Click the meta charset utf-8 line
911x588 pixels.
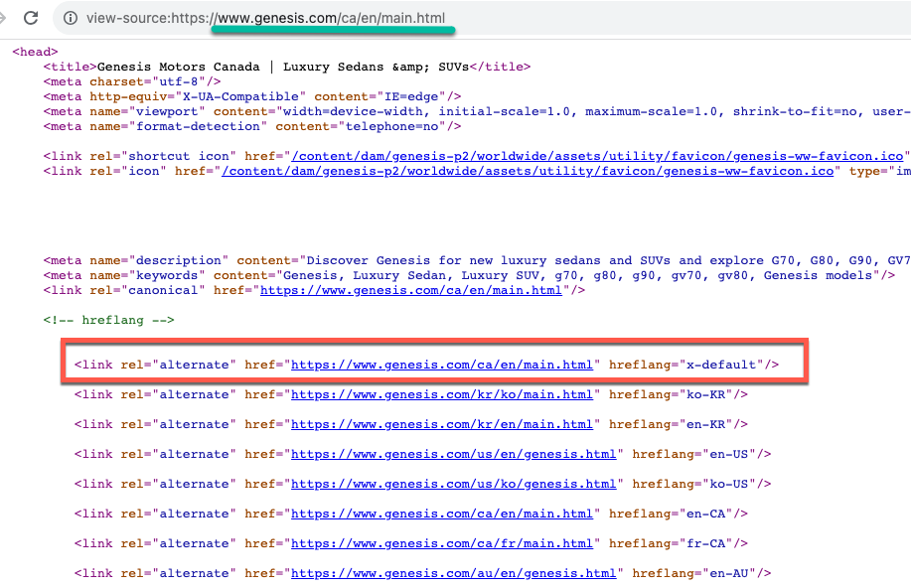(x=132, y=81)
